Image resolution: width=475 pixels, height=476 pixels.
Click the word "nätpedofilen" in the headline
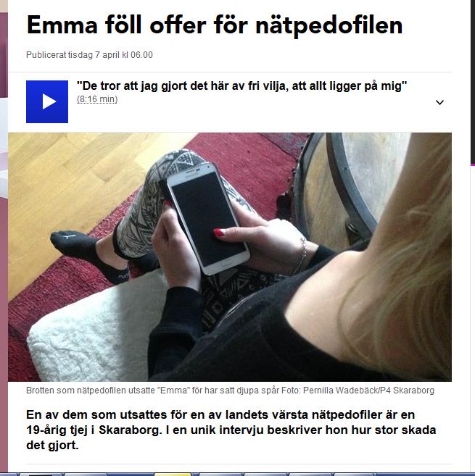(x=329, y=26)
